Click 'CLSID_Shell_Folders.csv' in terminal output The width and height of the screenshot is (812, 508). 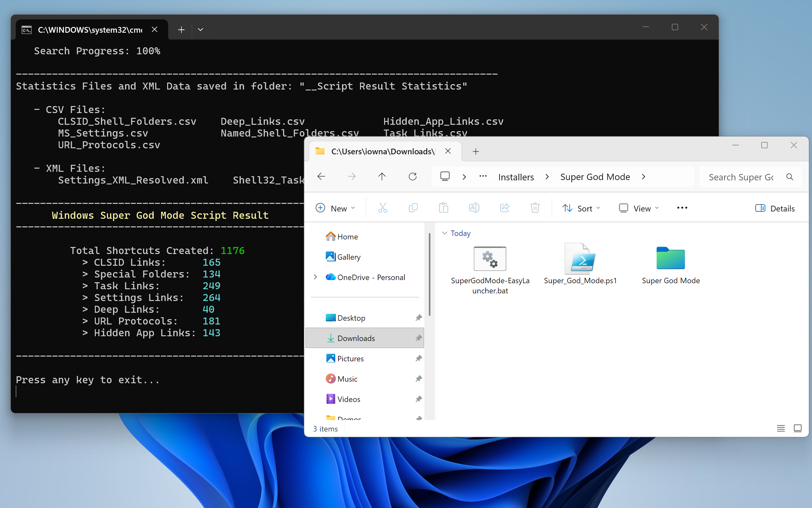pos(127,121)
